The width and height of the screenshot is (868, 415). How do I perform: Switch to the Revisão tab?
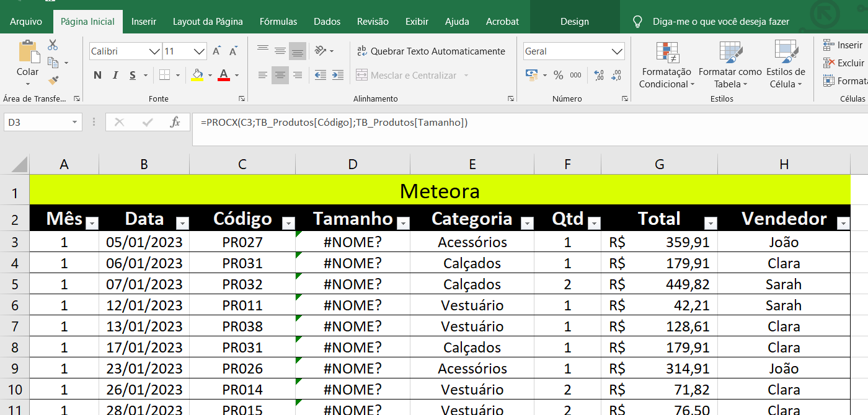pyautogui.click(x=373, y=22)
